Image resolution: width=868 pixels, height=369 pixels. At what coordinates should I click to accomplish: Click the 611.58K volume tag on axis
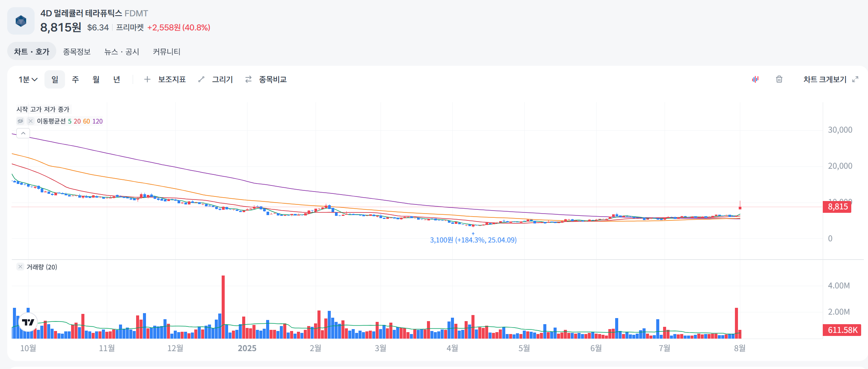tap(843, 330)
